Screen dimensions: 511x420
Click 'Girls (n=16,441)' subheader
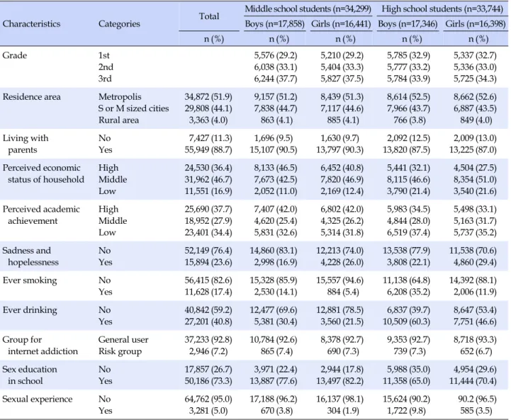click(341, 24)
